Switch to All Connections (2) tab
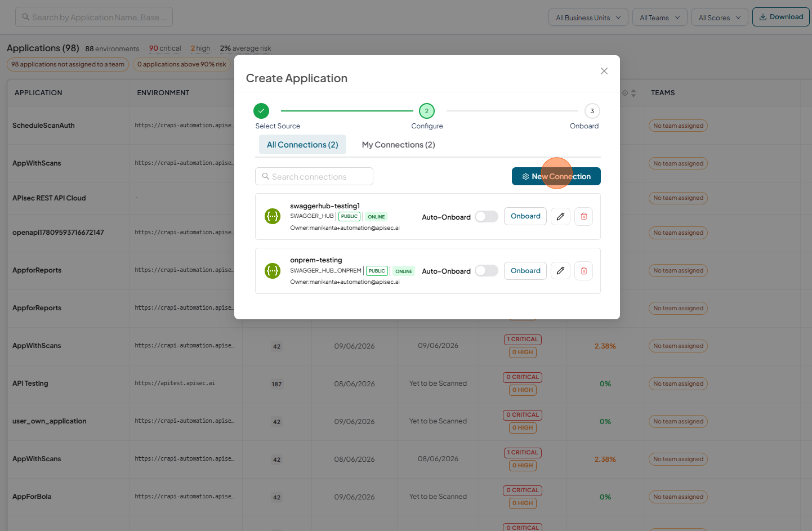 click(302, 145)
